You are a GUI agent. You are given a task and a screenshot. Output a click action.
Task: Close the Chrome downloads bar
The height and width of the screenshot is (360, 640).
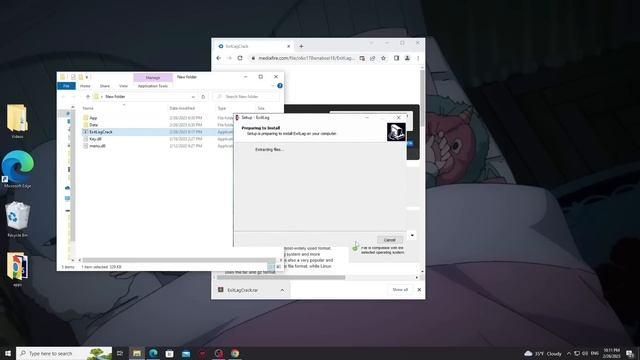point(419,290)
